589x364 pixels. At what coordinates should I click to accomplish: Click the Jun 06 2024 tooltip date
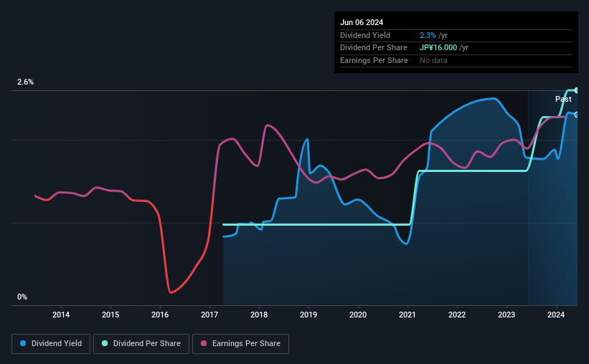pyautogui.click(x=362, y=22)
